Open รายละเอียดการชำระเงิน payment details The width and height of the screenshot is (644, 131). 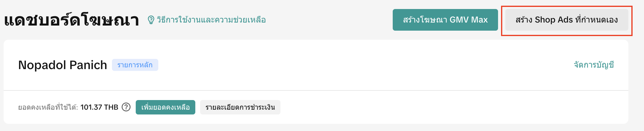coord(240,107)
